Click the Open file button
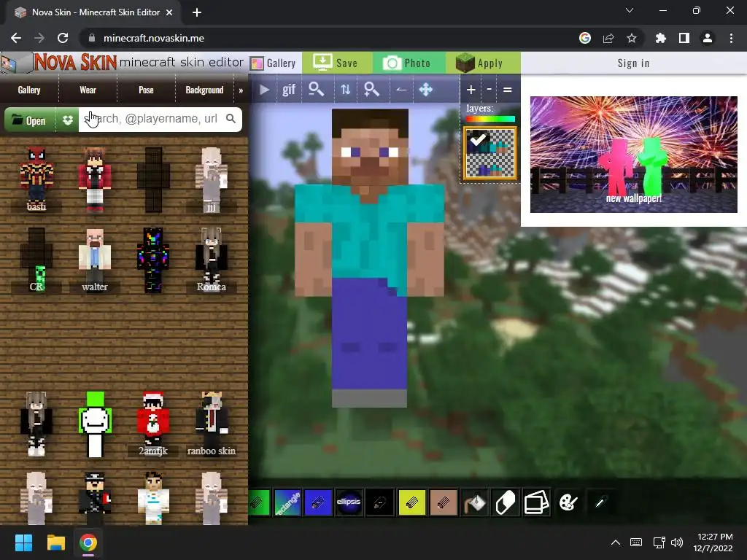This screenshot has height=560, width=747. point(29,120)
